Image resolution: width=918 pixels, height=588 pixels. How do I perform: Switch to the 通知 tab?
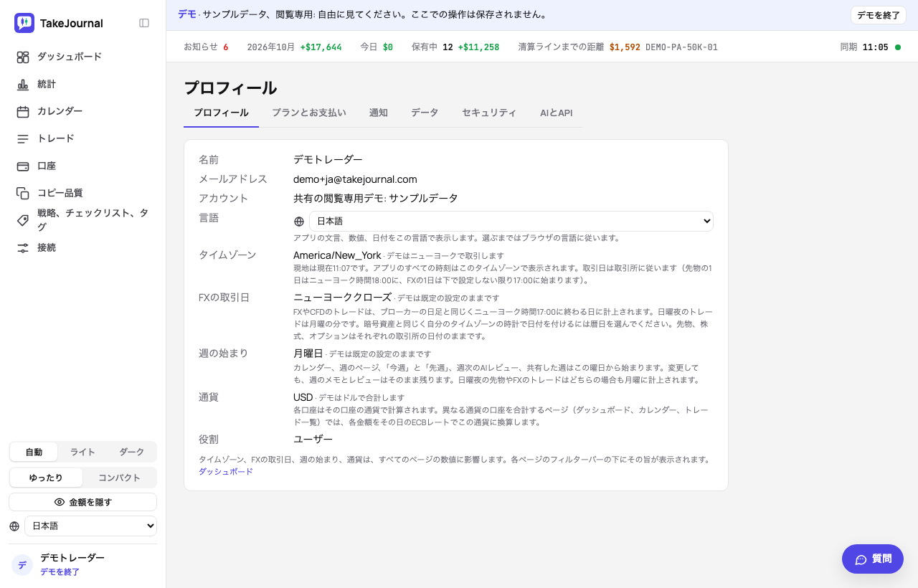[x=379, y=113]
